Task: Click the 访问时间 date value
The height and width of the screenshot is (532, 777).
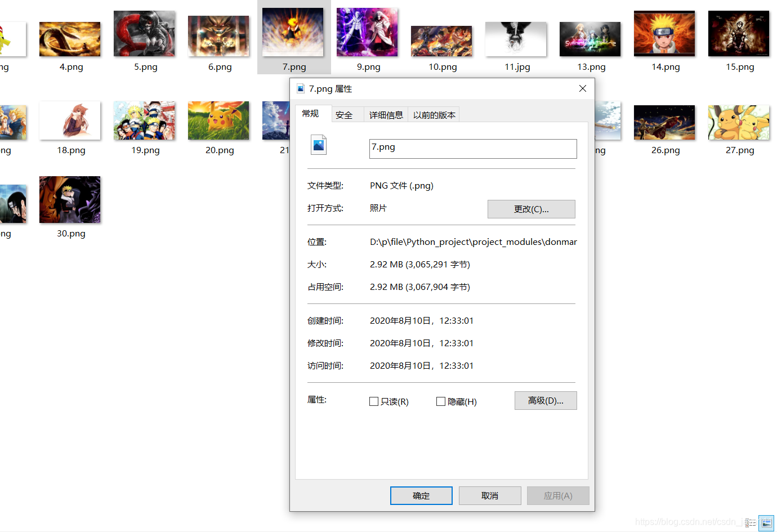Action: 422,366
